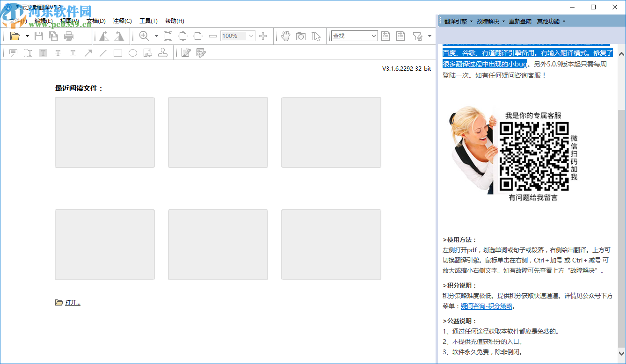Click the search filter funnel icon
This screenshot has width=626, height=364.
(418, 36)
